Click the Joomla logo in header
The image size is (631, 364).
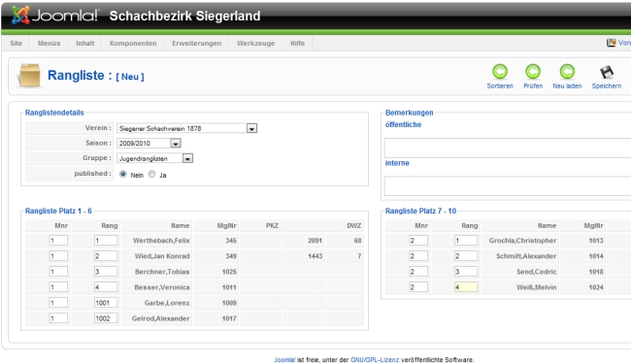click(54, 16)
